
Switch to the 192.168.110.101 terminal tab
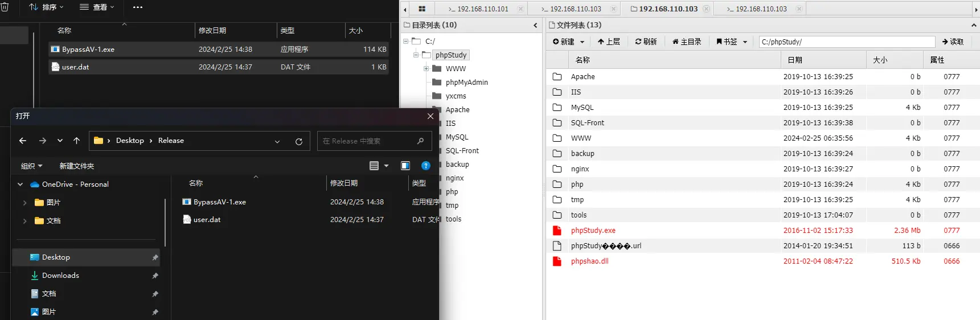[x=482, y=9]
